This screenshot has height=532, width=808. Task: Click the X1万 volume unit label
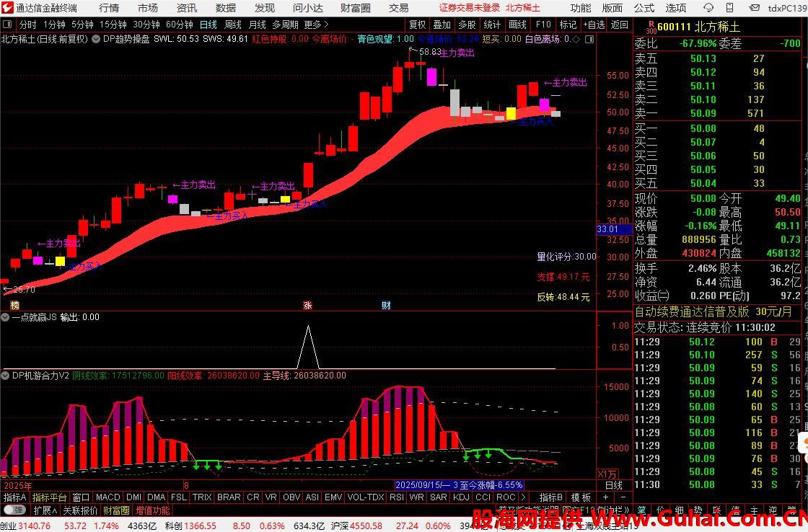click(607, 474)
